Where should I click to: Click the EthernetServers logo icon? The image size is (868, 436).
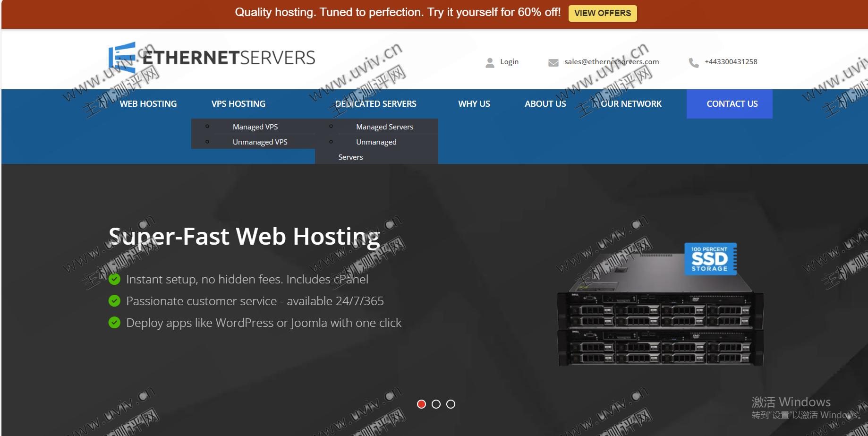point(122,57)
